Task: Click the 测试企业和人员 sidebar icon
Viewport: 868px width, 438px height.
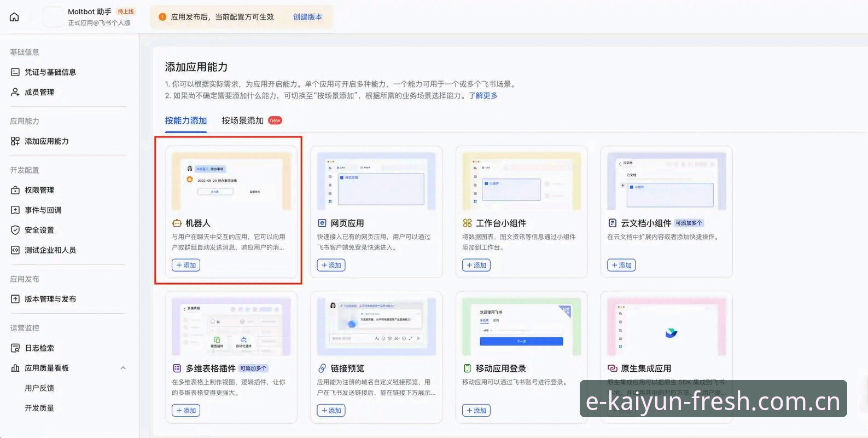Action: pyautogui.click(x=15, y=250)
